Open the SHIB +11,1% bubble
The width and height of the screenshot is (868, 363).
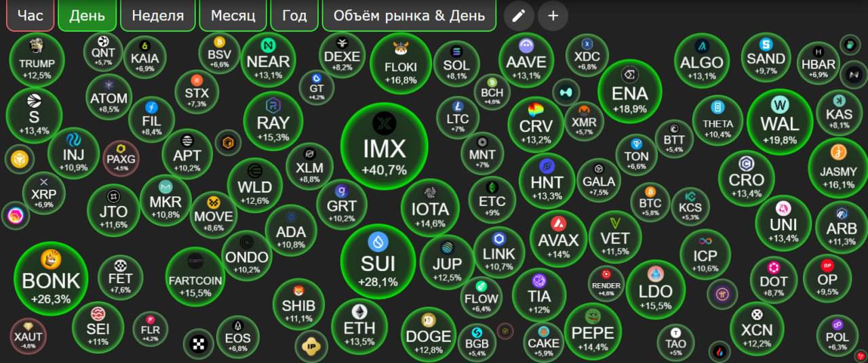pyautogui.click(x=298, y=304)
